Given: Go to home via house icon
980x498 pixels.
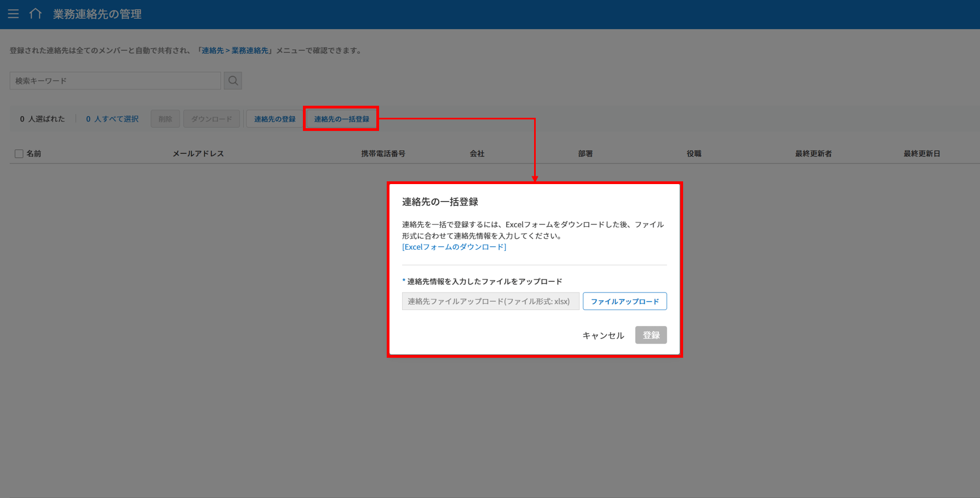Looking at the screenshot, I should pyautogui.click(x=36, y=14).
